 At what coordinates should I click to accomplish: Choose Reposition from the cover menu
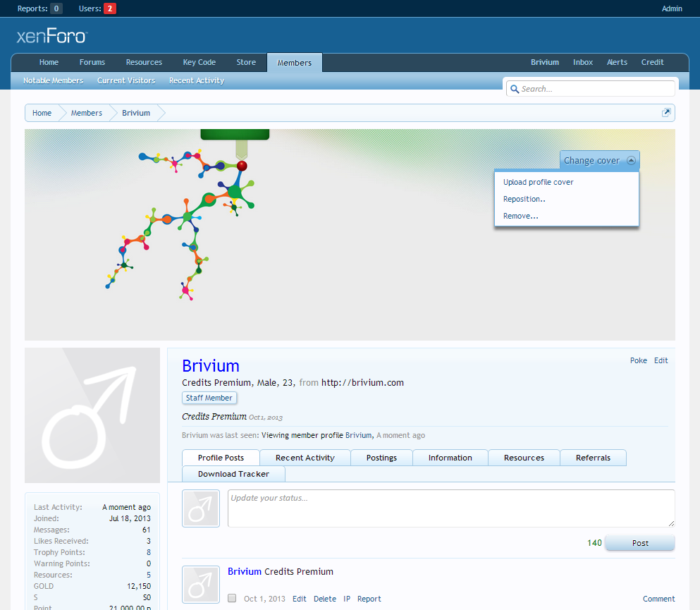pyautogui.click(x=524, y=199)
